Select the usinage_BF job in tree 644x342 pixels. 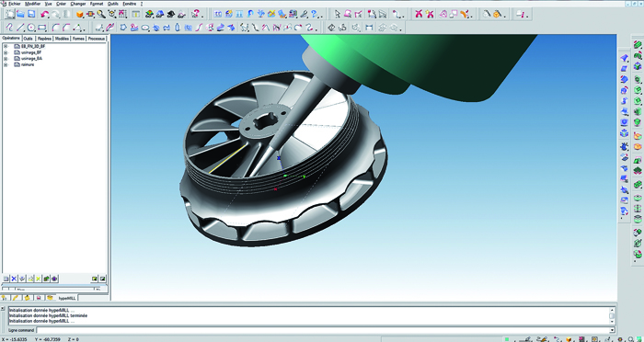30,52
